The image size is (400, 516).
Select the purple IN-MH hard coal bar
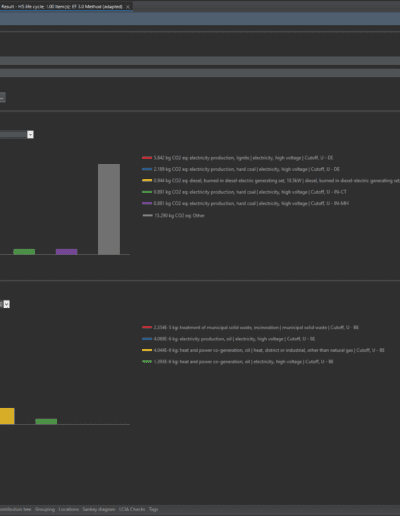[x=67, y=252]
